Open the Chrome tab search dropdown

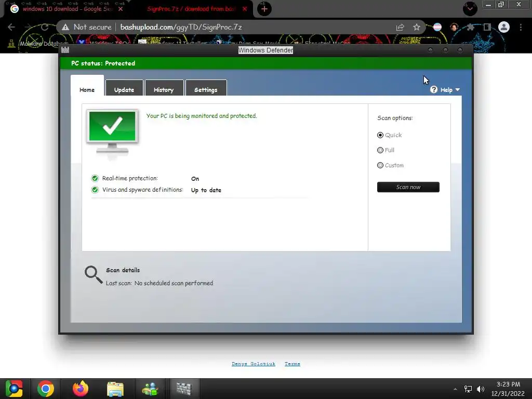pos(470,9)
